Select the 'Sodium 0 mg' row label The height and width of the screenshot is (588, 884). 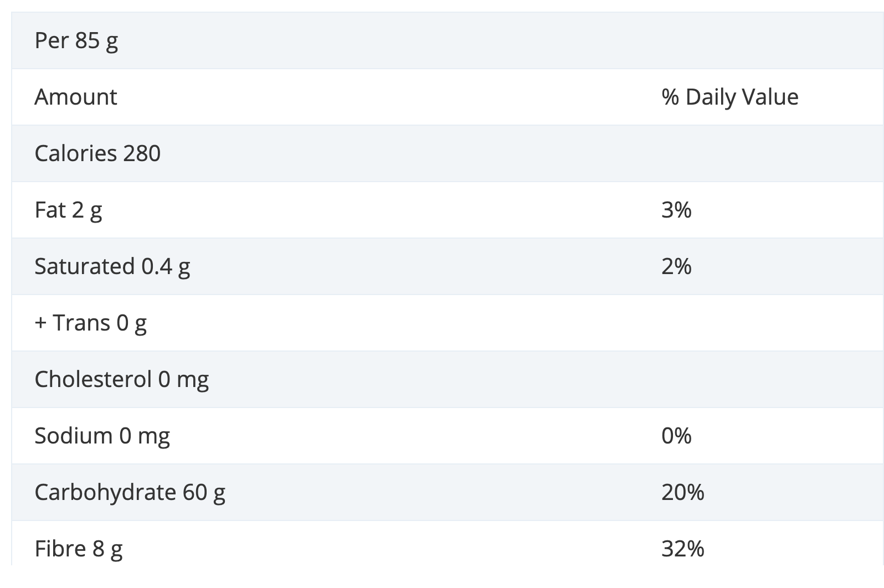(102, 436)
